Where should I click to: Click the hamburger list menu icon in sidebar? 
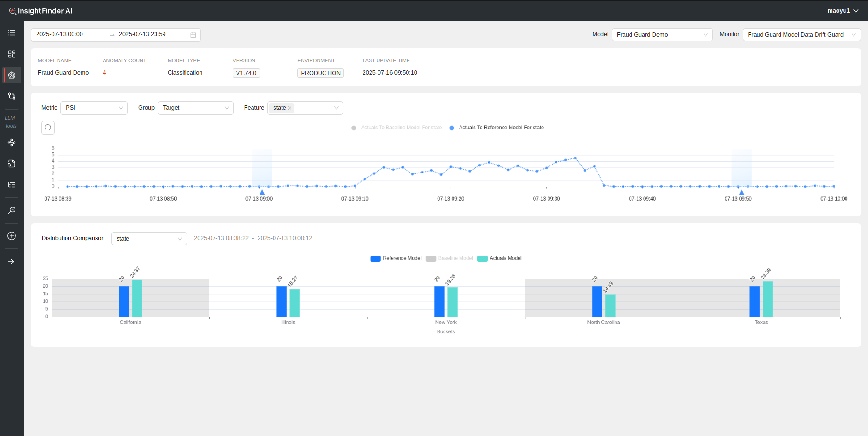(x=12, y=33)
